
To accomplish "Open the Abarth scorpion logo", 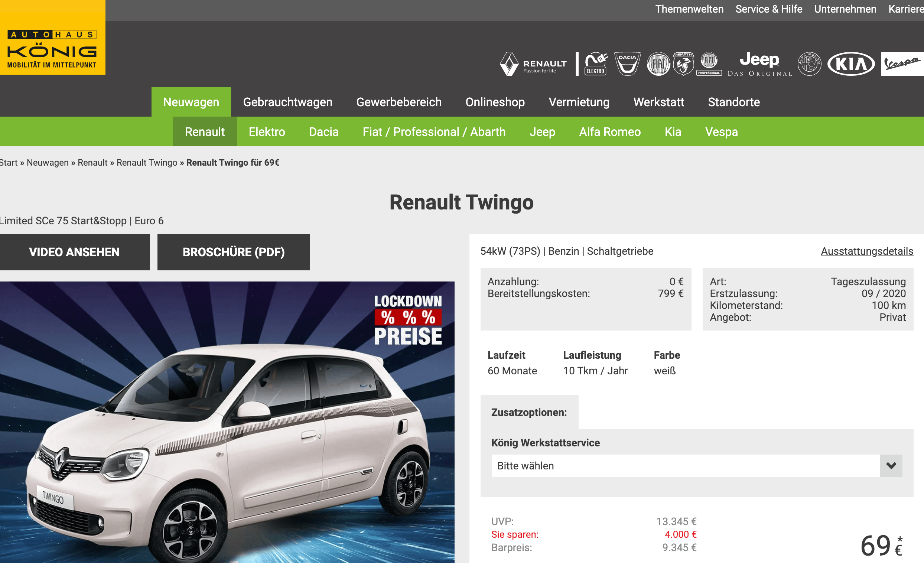I will click(683, 64).
